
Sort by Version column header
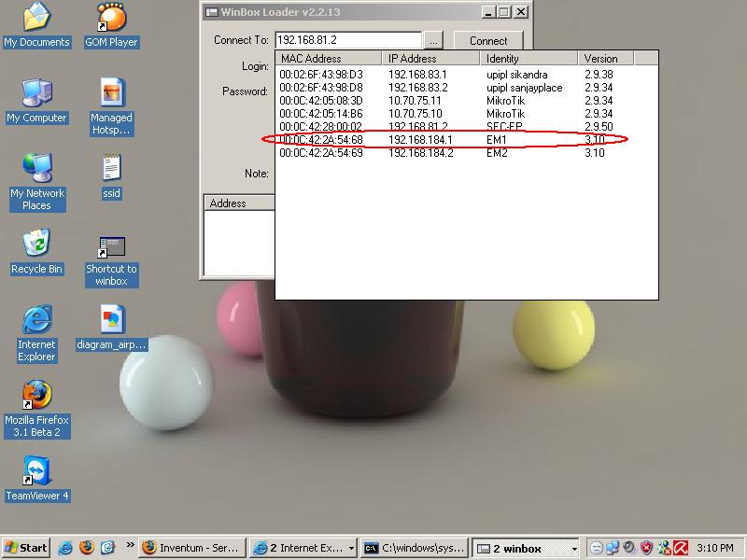(605, 59)
